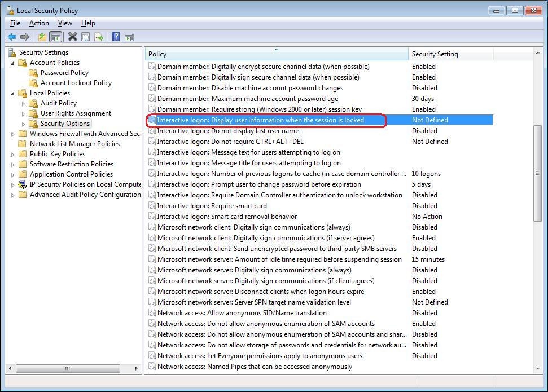The image size is (548, 392).
Task: Toggle the Show/Hide Console Tree icon
Action: [55, 36]
